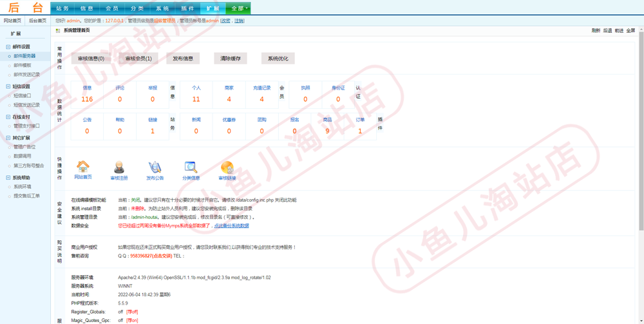This screenshot has height=324, width=644.
Task: Click the 信息 statistic showing 116
Action: click(x=87, y=95)
